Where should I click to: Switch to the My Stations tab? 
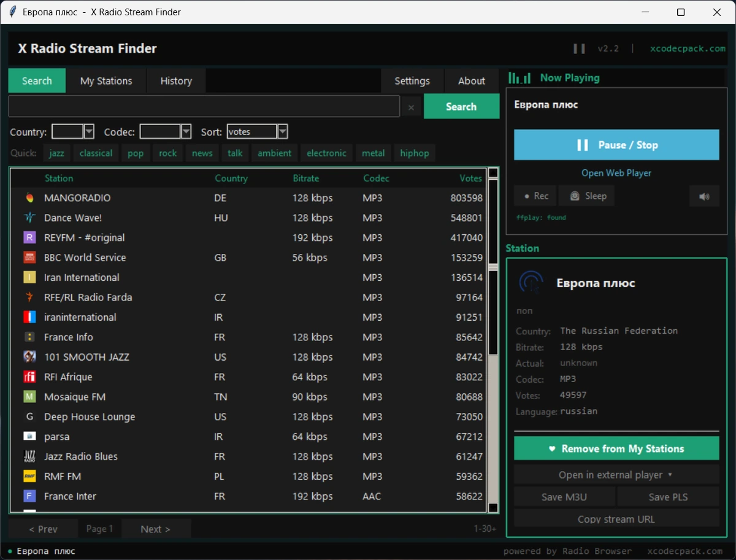106,81
